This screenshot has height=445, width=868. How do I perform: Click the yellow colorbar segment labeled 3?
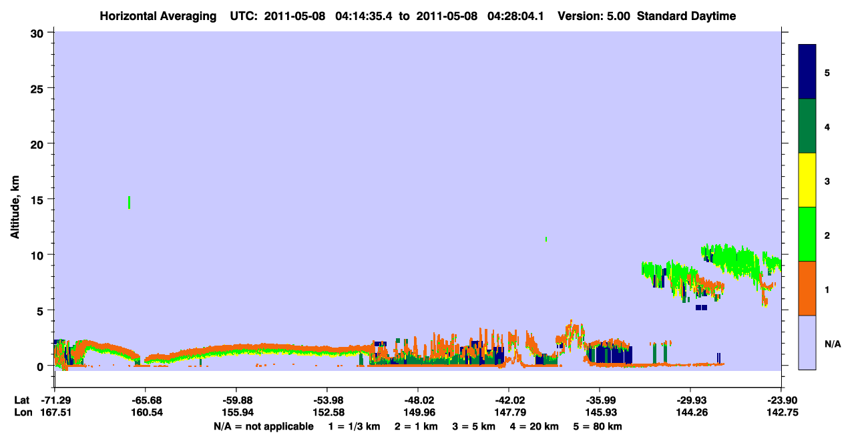pyautogui.click(x=807, y=180)
